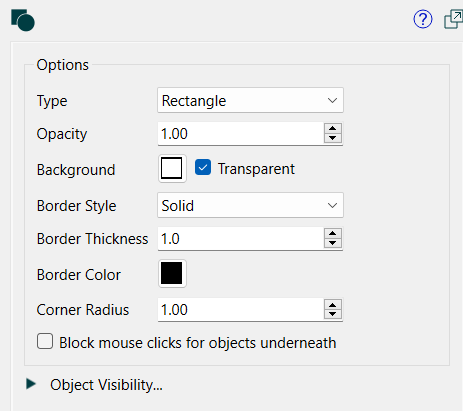Click the Opacity value field

coord(240,134)
